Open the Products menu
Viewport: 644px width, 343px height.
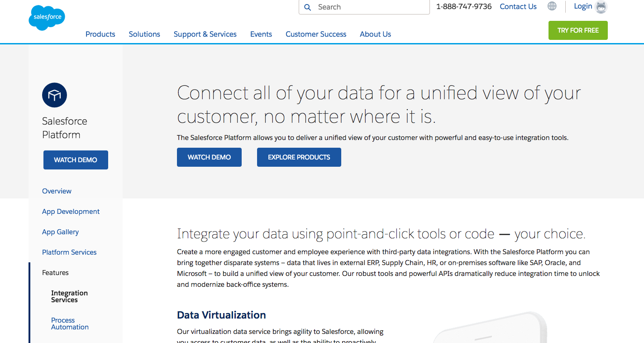point(100,34)
